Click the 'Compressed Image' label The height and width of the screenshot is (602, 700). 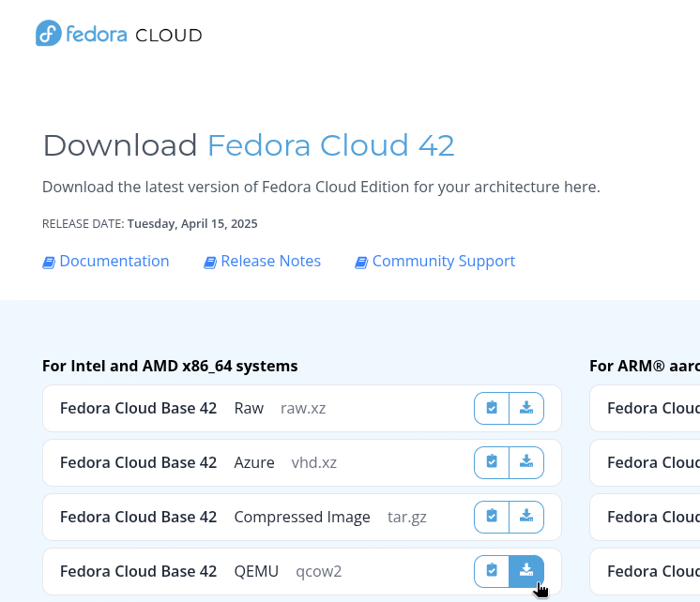(x=302, y=518)
